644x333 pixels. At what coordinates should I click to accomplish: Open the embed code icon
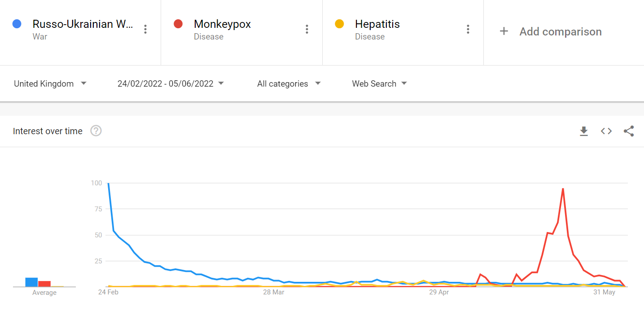606,131
